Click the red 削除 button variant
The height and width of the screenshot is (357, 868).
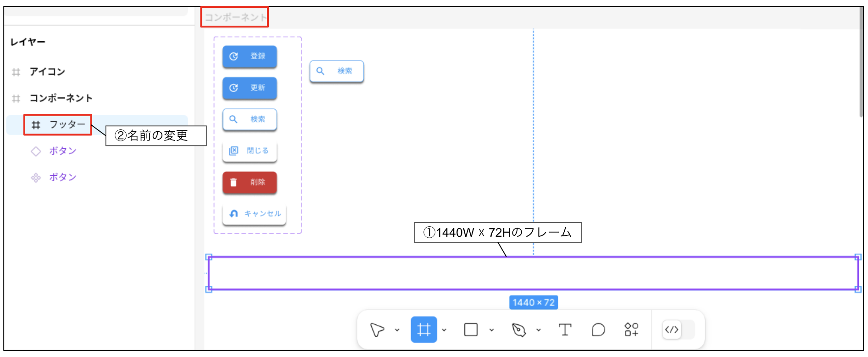250,183
